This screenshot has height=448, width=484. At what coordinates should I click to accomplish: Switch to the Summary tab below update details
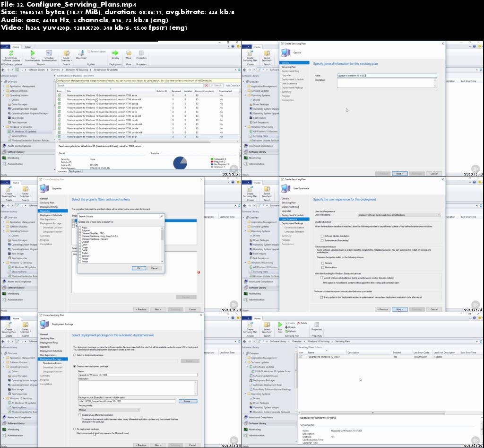pos(62,171)
